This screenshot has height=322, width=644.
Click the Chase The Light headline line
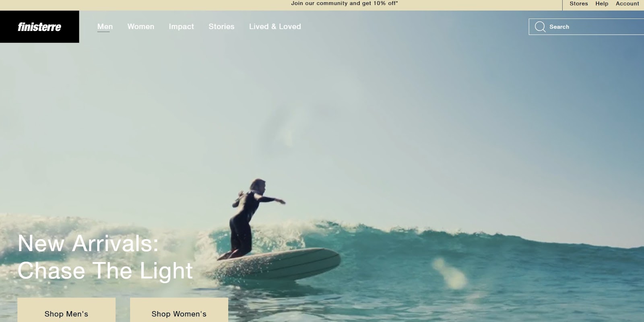[105, 270]
